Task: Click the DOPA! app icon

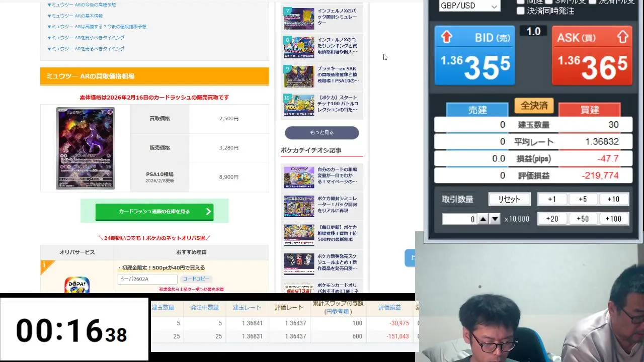Action: pyautogui.click(x=77, y=285)
